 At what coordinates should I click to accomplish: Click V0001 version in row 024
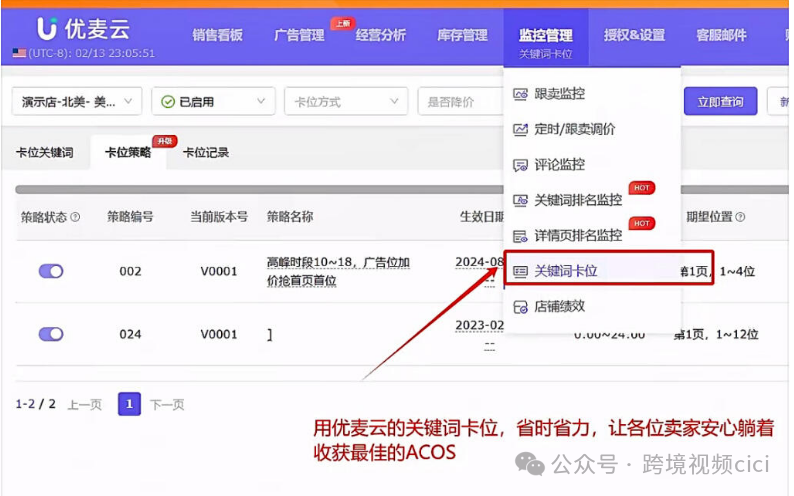(219, 334)
